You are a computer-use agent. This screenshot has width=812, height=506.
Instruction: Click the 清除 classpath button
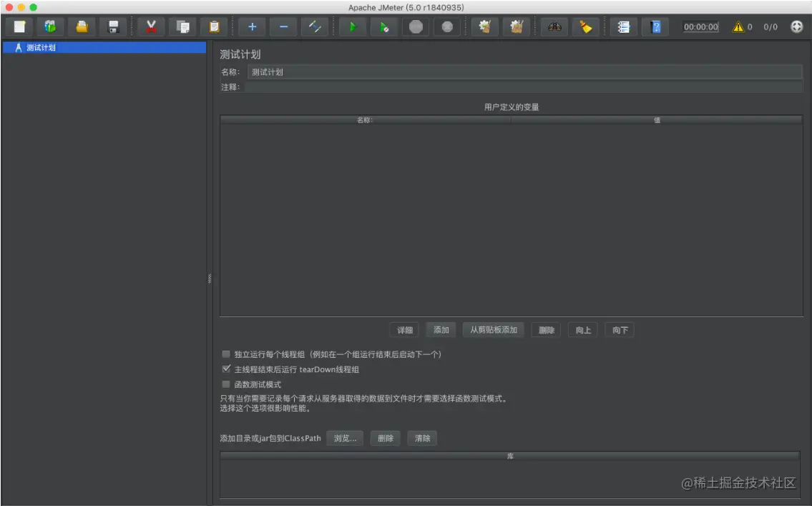[x=422, y=438]
